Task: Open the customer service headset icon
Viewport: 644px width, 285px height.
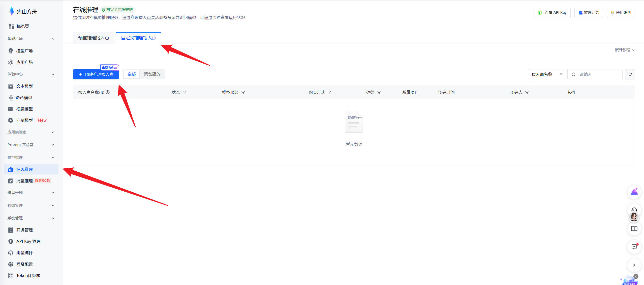Action: coord(634,210)
